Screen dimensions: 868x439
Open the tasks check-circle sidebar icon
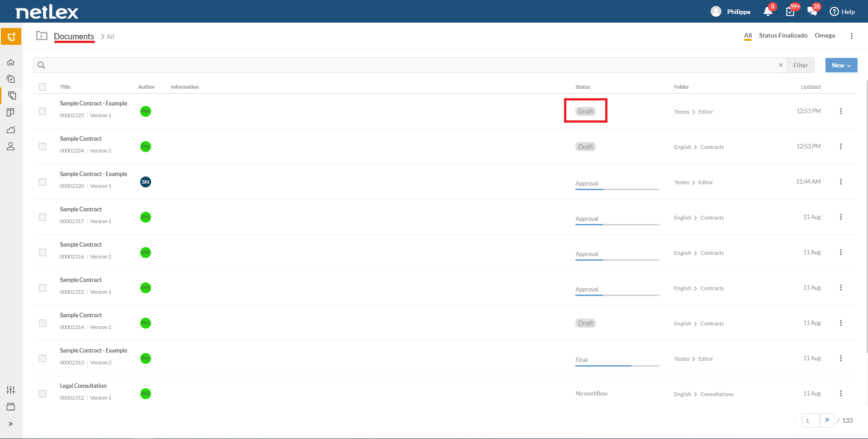[11, 79]
